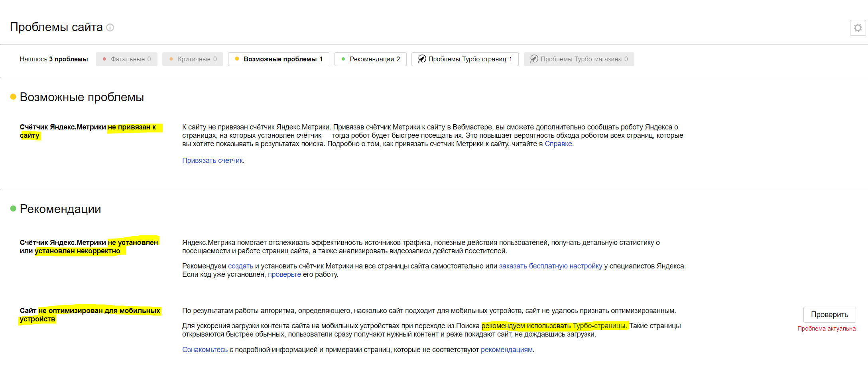Click the rocket icon on Проблемы Турбо-магазина

[534, 59]
